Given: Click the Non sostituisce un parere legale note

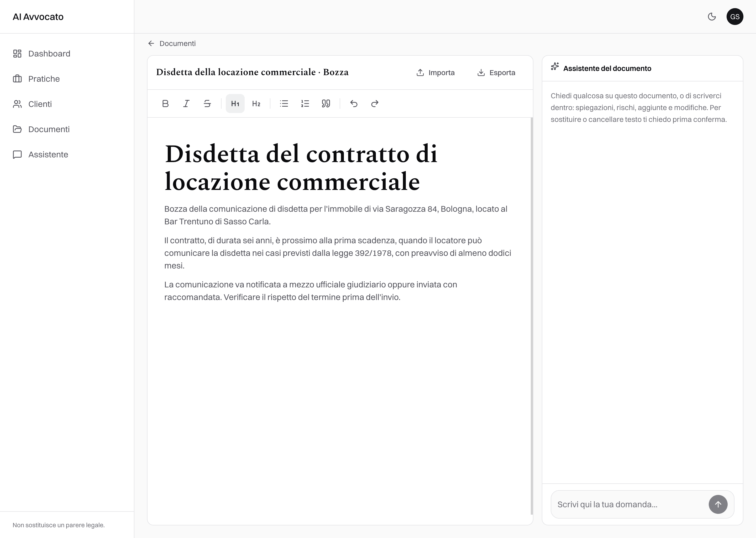Looking at the screenshot, I should 59,525.
